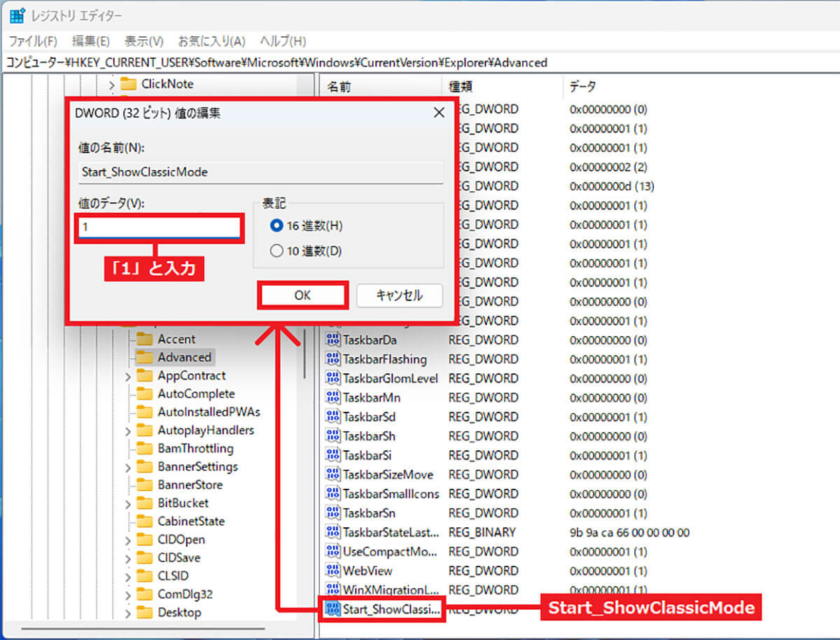The height and width of the screenshot is (640, 840).
Task: Open the お気に入り(A) menu
Action: pyautogui.click(x=211, y=41)
